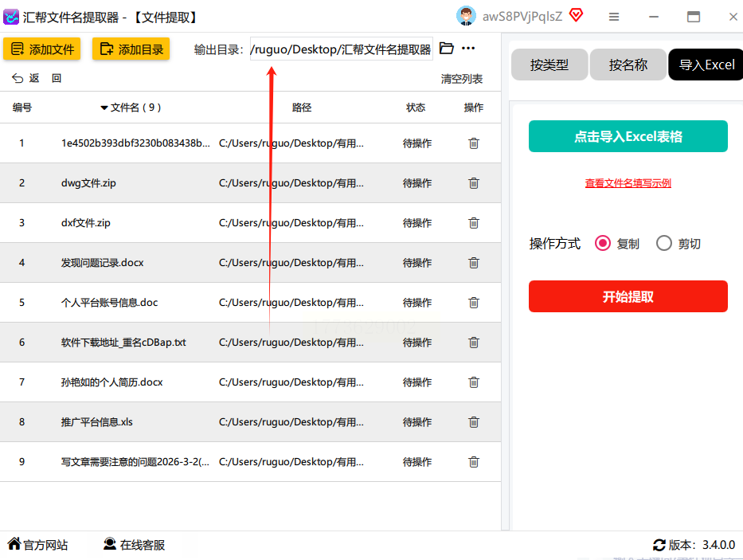Click the 点击导入Excel表格 button
The width and height of the screenshot is (743, 560).
628,136
